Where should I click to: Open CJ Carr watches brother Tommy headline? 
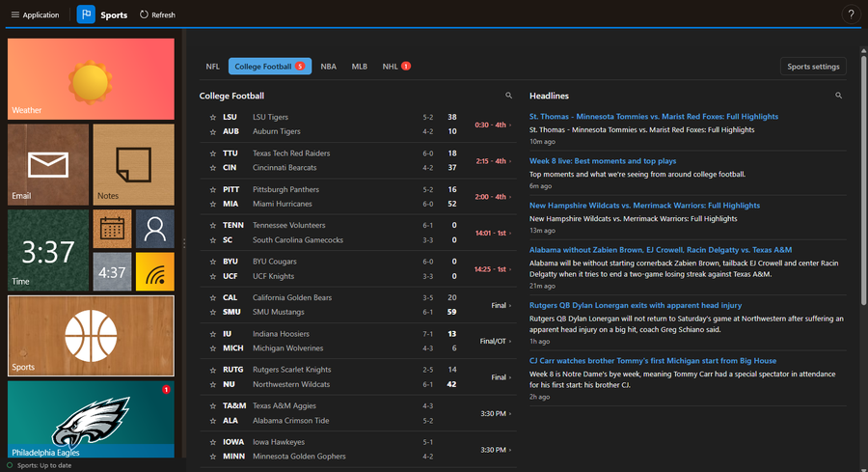coord(653,361)
